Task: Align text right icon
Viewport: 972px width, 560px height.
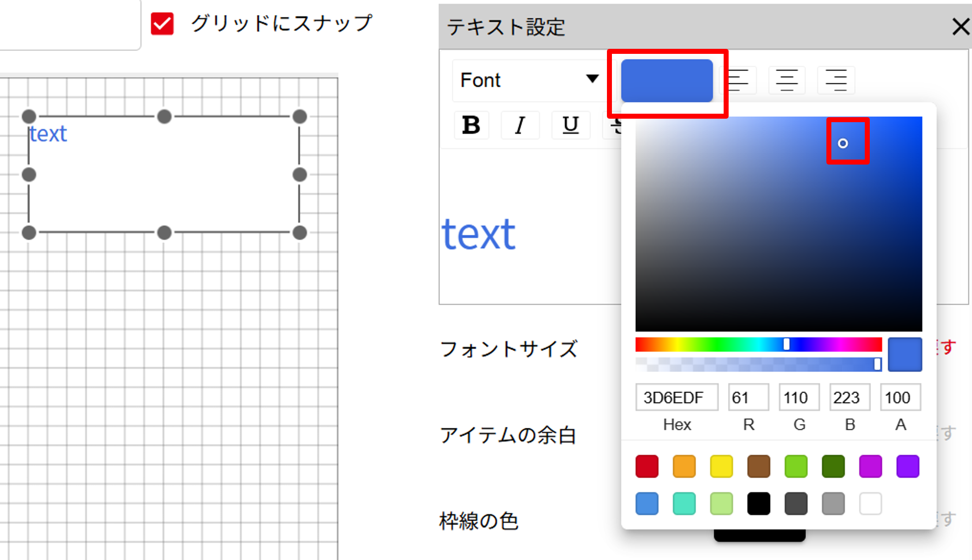Action: [x=836, y=80]
